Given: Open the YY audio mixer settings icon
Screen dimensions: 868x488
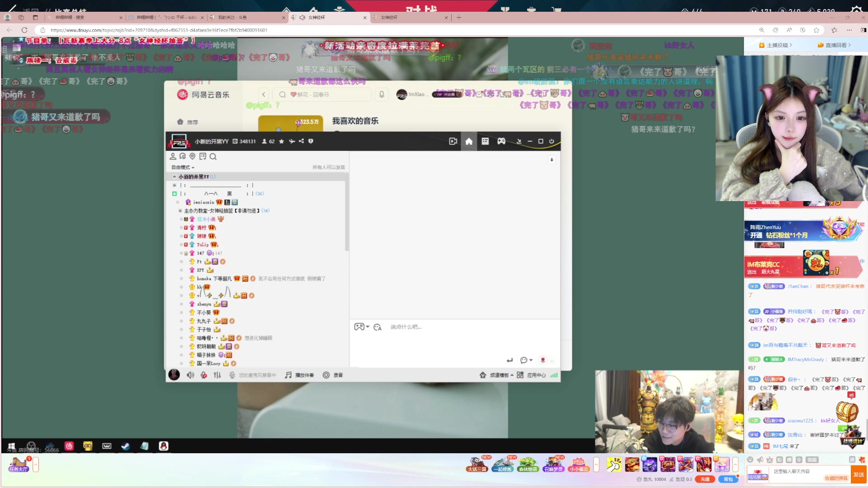Looking at the screenshot, I should 217,375.
